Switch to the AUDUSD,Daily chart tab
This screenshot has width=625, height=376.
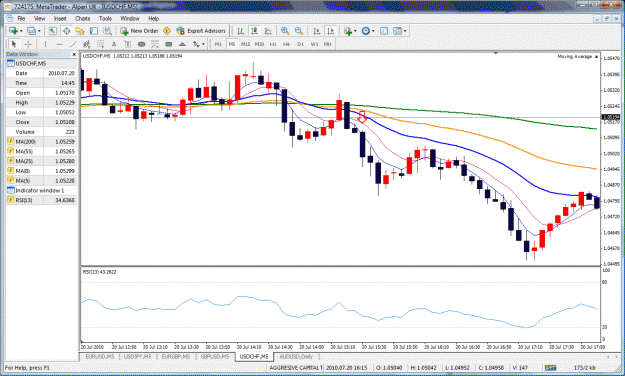click(x=296, y=356)
